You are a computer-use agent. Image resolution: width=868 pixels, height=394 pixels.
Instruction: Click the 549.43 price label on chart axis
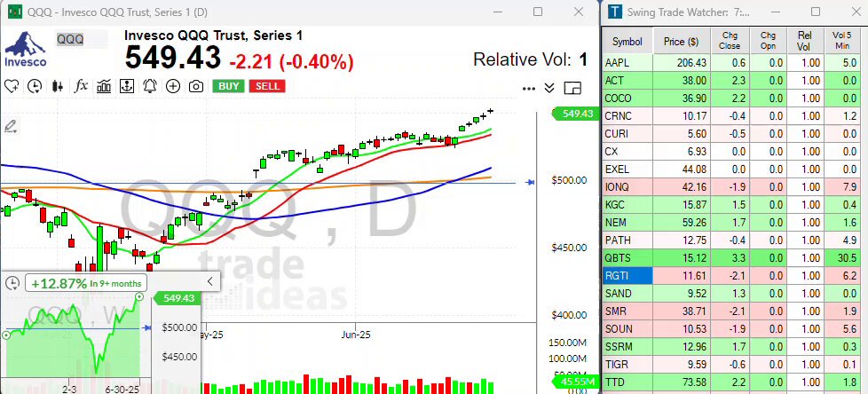click(x=576, y=114)
